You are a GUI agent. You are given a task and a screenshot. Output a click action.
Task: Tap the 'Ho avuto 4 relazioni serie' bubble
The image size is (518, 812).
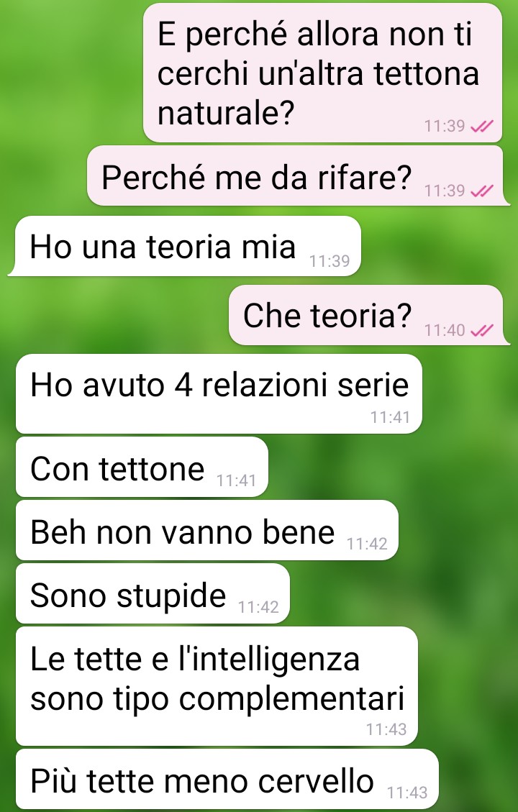pyautogui.click(x=219, y=394)
